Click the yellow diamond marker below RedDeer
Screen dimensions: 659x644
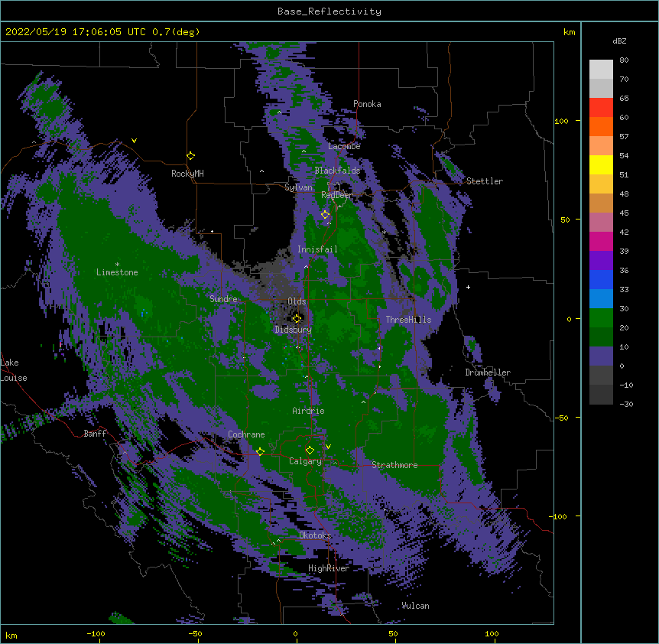(x=326, y=215)
